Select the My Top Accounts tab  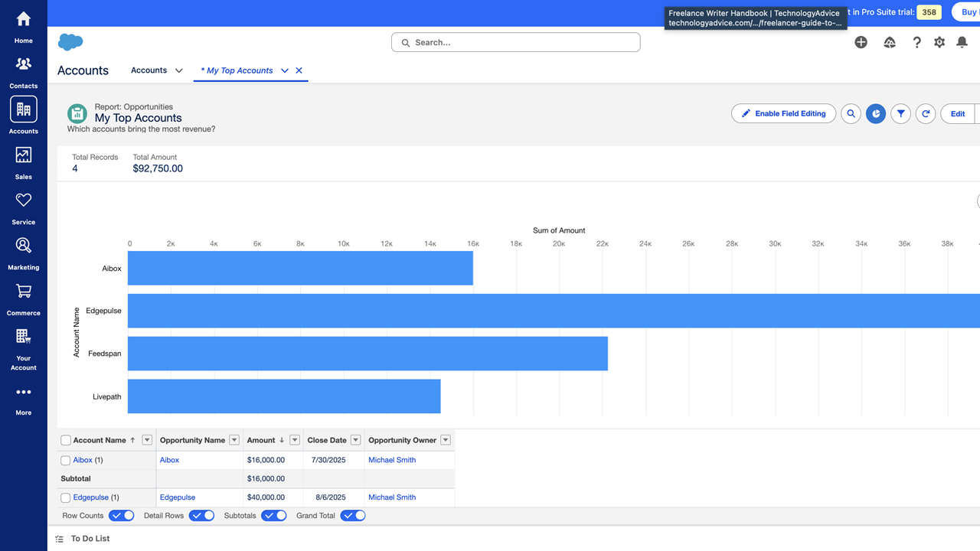[x=237, y=70]
